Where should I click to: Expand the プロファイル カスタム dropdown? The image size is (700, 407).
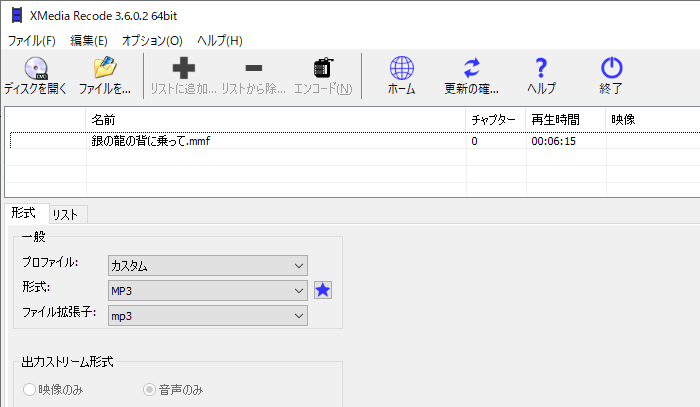point(208,266)
